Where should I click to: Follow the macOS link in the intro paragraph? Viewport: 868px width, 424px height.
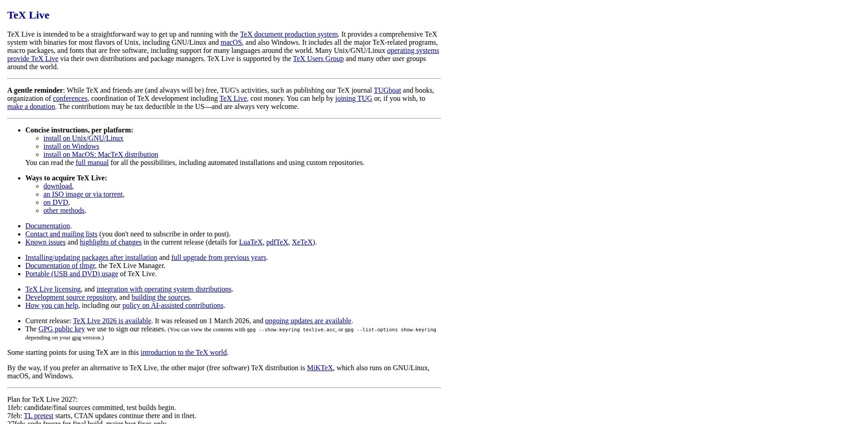[x=231, y=42]
